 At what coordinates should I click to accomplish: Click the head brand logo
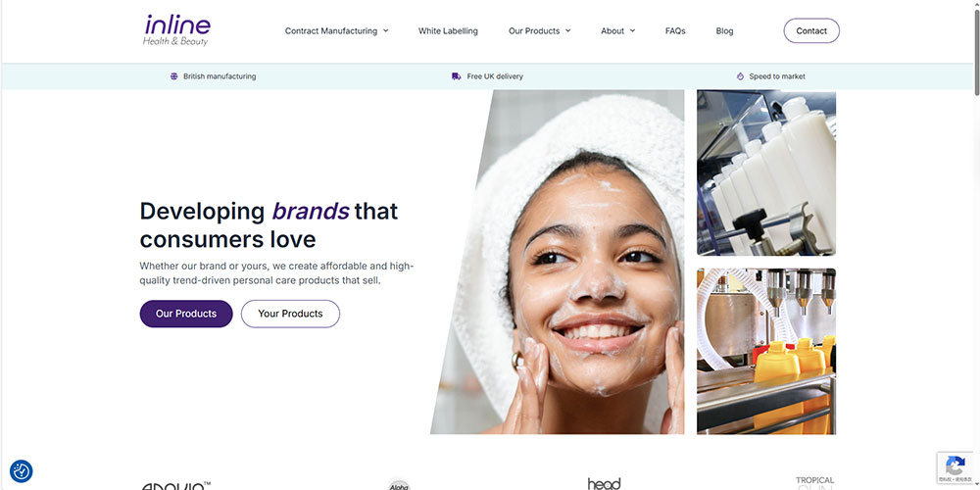(605, 484)
